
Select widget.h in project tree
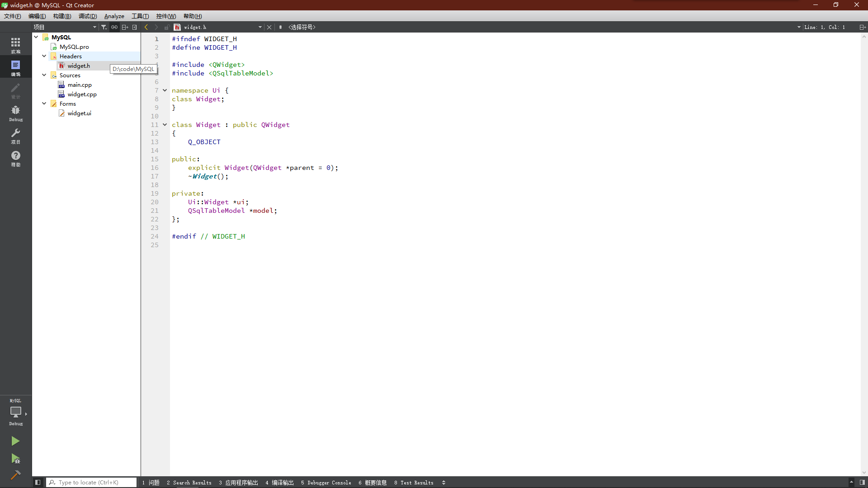pos(79,66)
